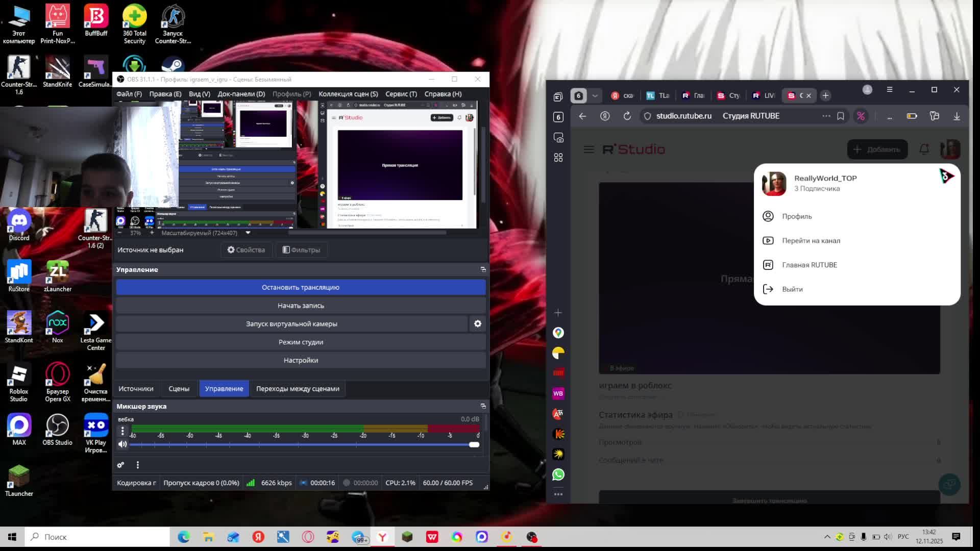Undock the Управление panel
The width and height of the screenshot is (980, 551).
483,269
